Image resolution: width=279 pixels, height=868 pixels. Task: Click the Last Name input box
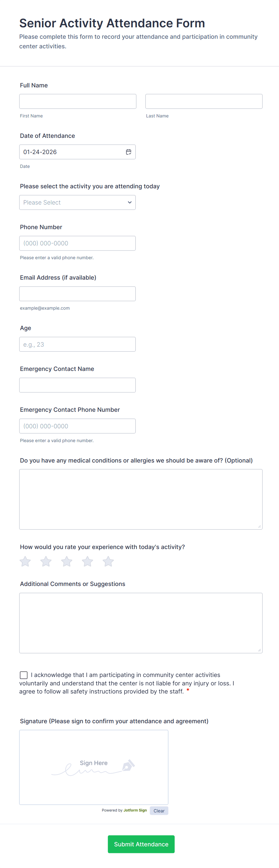pos(204,101)
